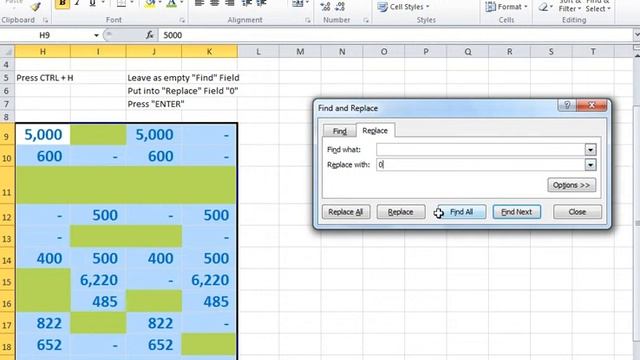640x360 pixels.
Task: Click the Decrease Decimal icon
Action: (x=340, y=6)
